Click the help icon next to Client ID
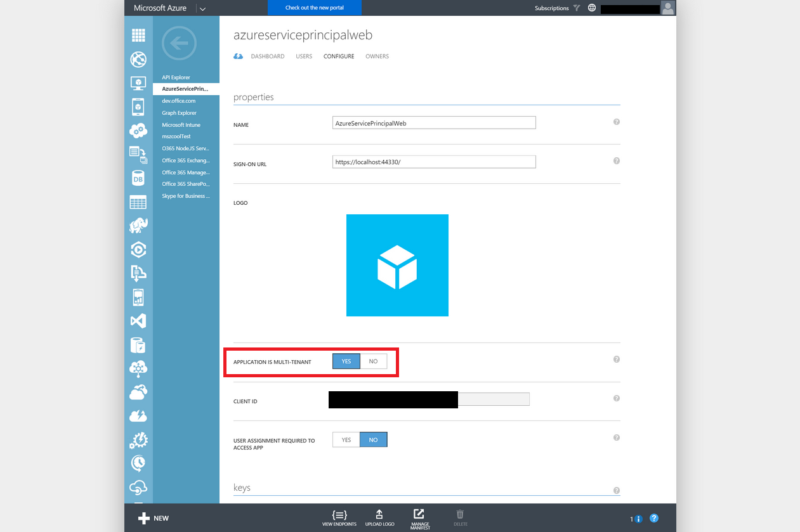The height and width of the screenshot is (532, 800). point(617,398)
